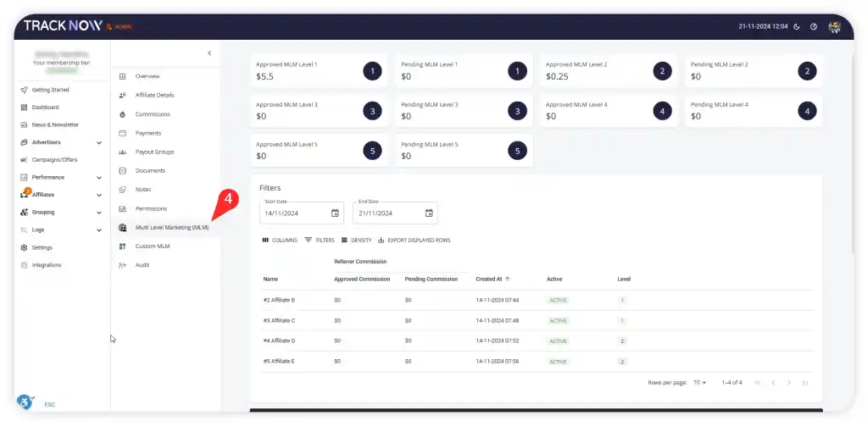The width and height of the screenshot is (868, 426).
Task: Click the Settings gear icon
Action: [24, 248]
